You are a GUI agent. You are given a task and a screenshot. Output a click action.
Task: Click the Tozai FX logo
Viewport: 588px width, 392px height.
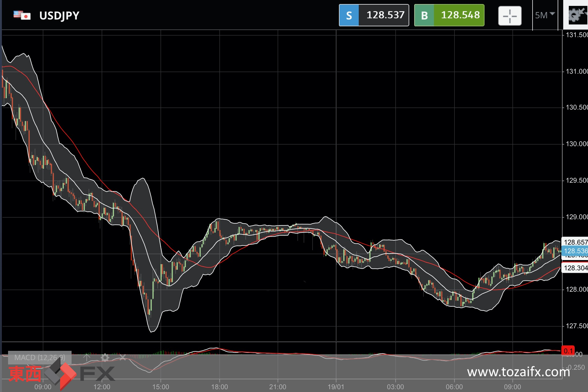click(61, 374)
